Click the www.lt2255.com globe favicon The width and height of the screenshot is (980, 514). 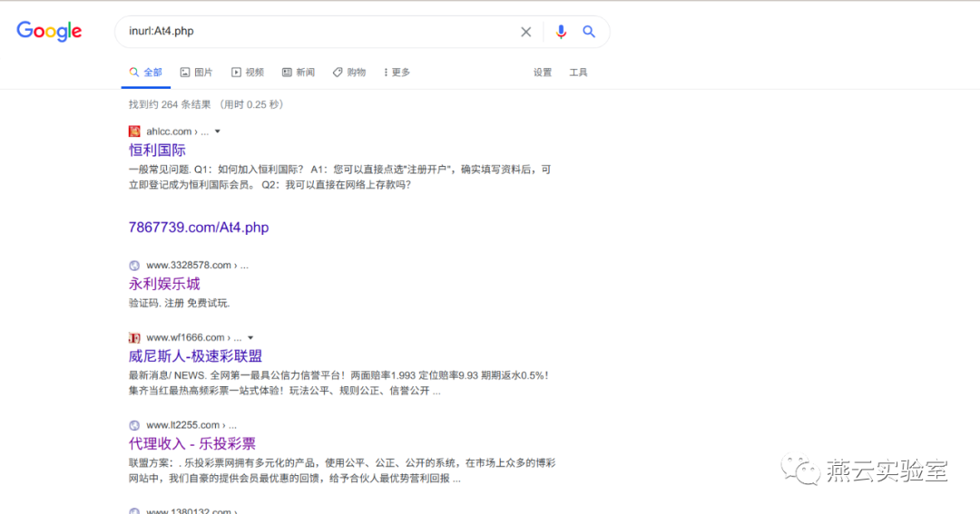click(134, 425)
